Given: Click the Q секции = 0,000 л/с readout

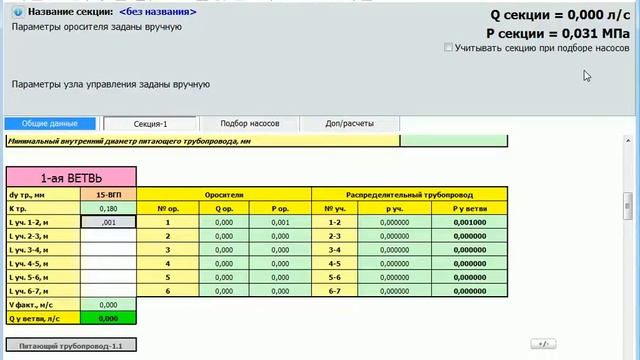Looking at the screenshot, I should tap(560, 15).
